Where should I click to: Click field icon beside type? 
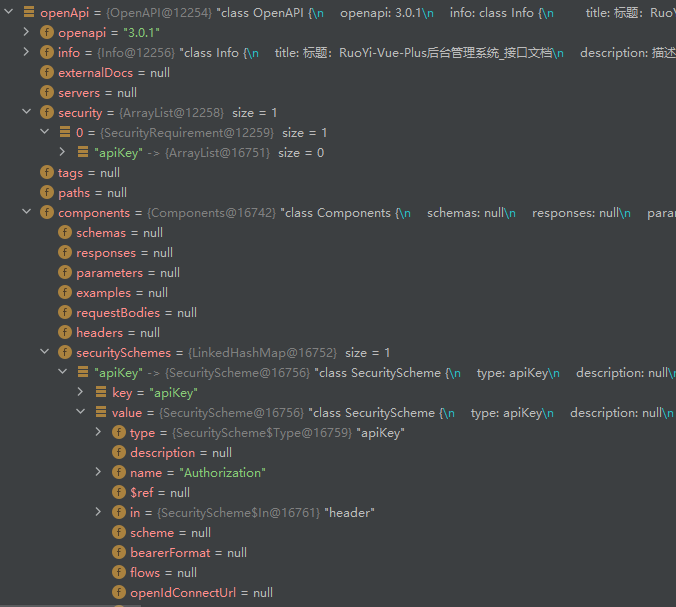tap(119, 432)
